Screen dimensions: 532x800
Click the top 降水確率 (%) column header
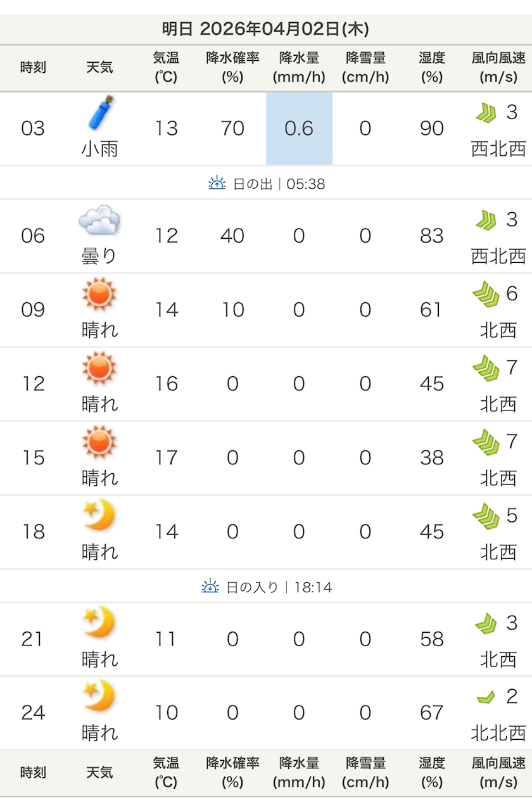(232, 68)
